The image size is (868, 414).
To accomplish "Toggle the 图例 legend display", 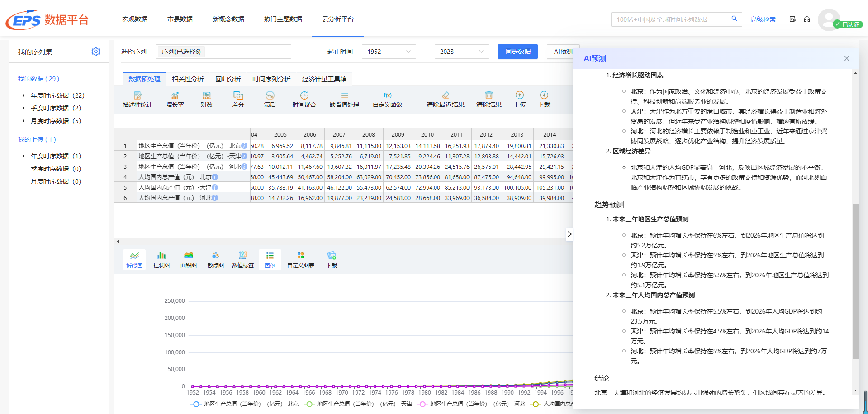I will pyautogui.click(x=270, y=260).
